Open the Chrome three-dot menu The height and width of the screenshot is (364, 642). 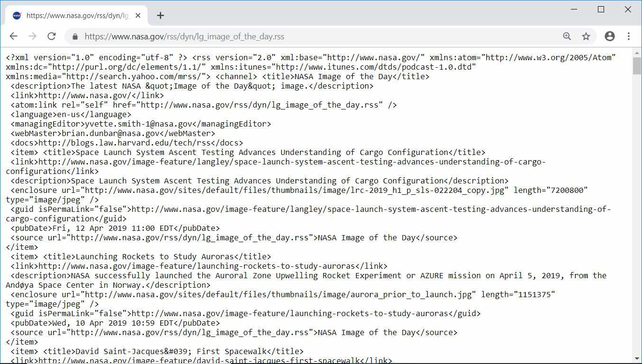click(629, 36)
